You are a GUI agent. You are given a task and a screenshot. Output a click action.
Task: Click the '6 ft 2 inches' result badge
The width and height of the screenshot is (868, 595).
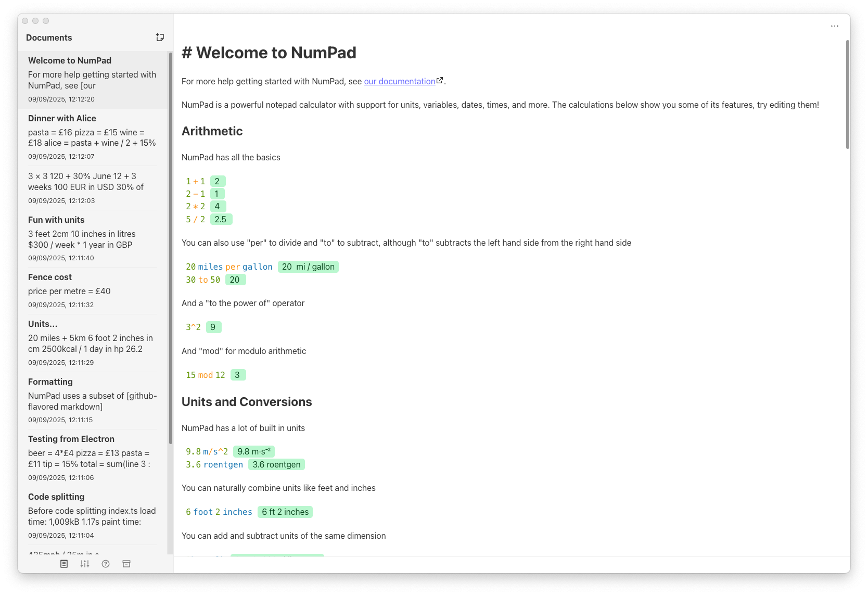[x=285, y=512]
